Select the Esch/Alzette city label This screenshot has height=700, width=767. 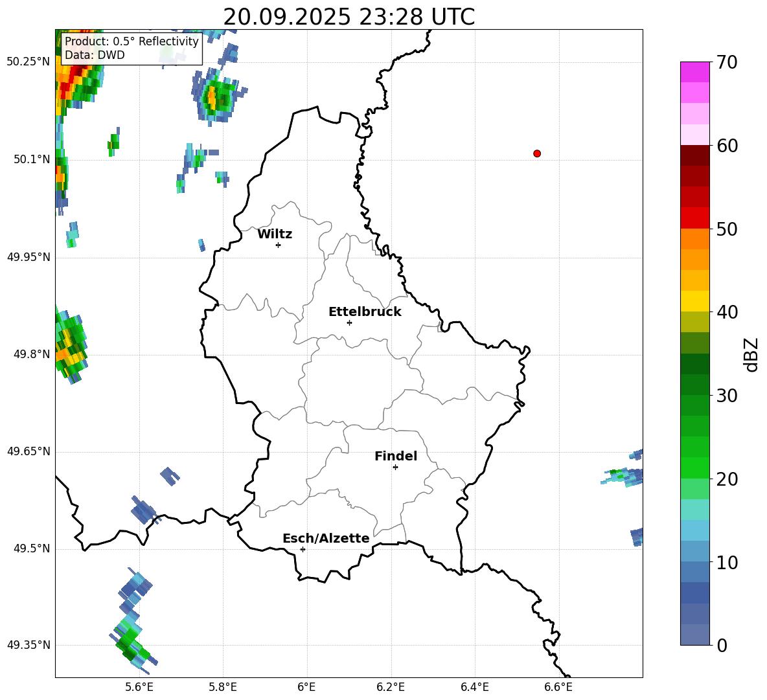pos(326,538)
